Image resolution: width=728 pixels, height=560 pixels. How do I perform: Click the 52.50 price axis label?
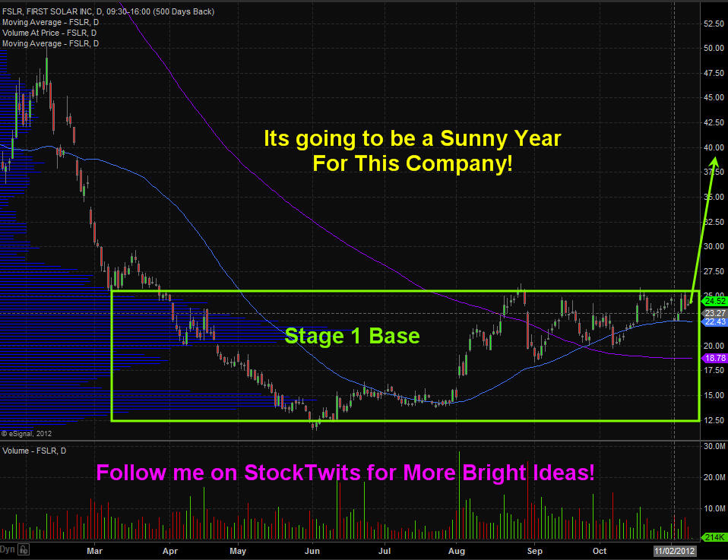click(714, 24)
